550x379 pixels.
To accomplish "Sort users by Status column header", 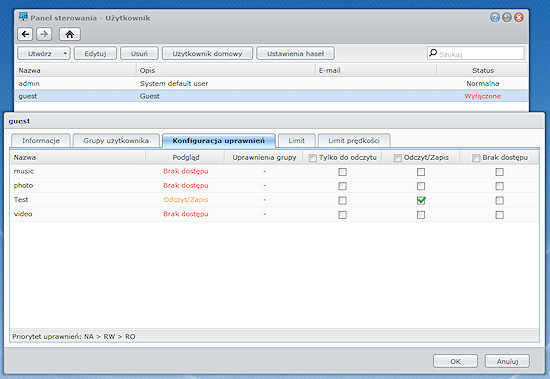I will 483,71.
